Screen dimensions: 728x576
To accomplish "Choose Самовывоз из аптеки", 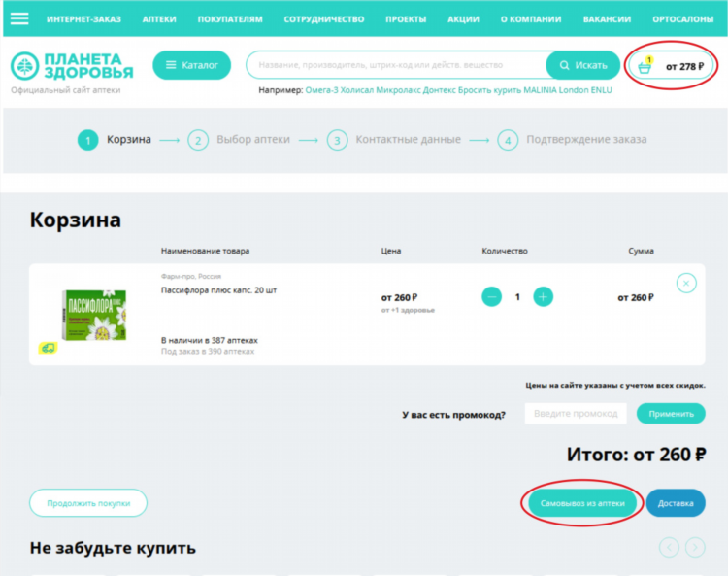I will pyautogui.click(x=582, y=503).
